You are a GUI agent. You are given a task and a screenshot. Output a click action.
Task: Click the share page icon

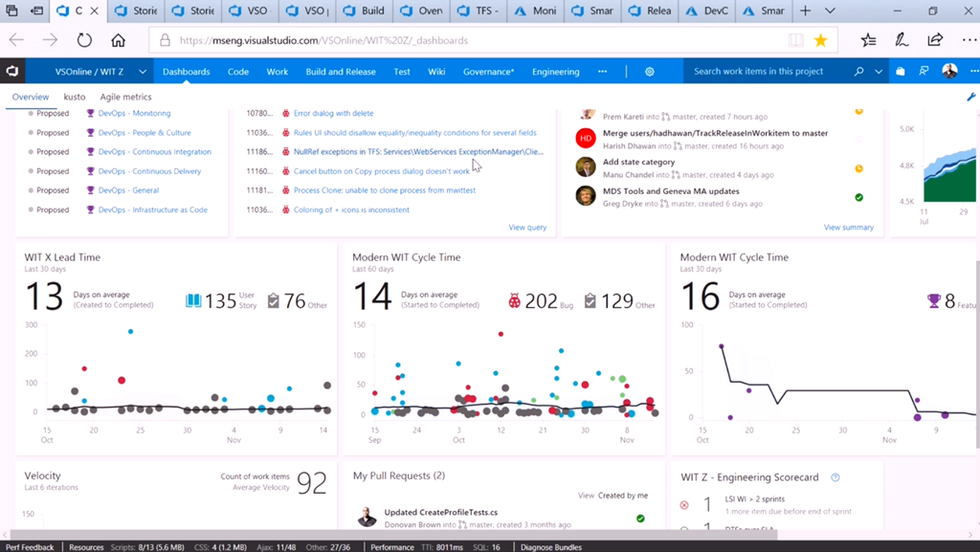point(935,40)
